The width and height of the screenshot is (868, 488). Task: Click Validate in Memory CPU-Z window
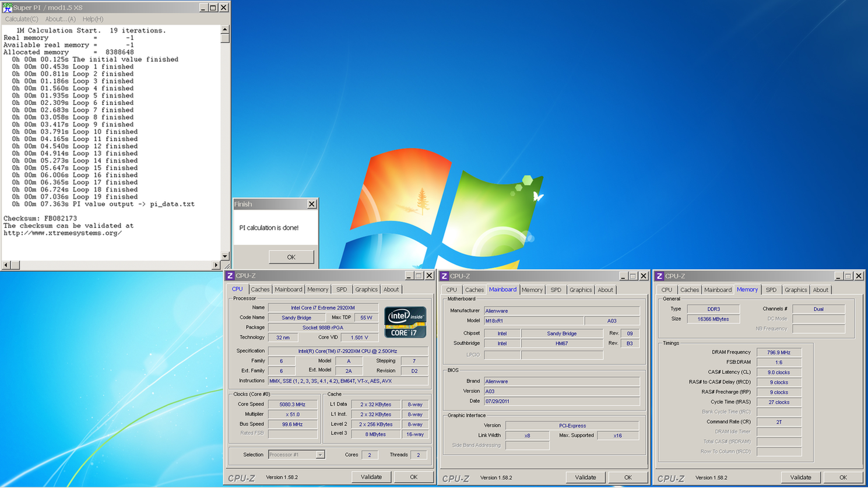[800, 478]
